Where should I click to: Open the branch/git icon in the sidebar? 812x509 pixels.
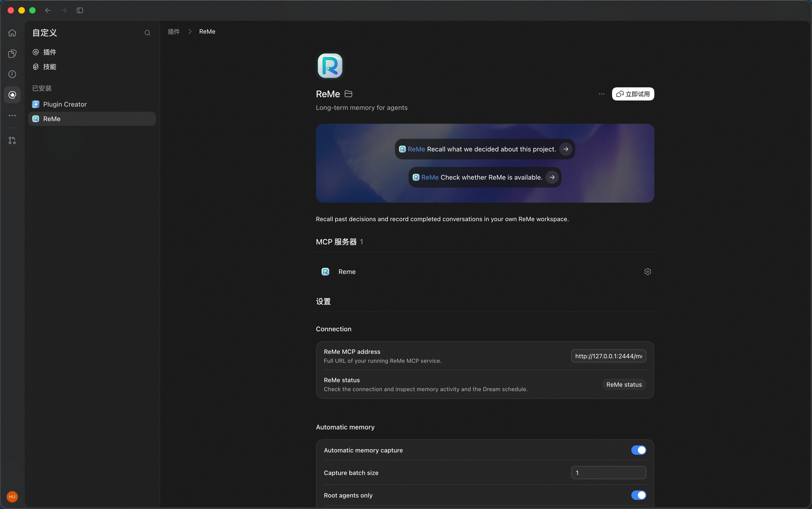tap(12, 140)
